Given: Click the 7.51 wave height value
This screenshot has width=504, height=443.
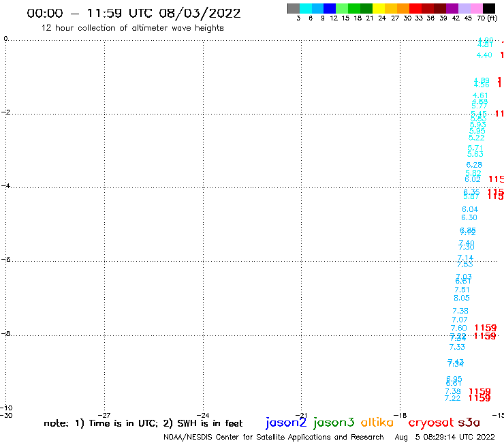Looking at the screenshot, I should pos(462,290).
